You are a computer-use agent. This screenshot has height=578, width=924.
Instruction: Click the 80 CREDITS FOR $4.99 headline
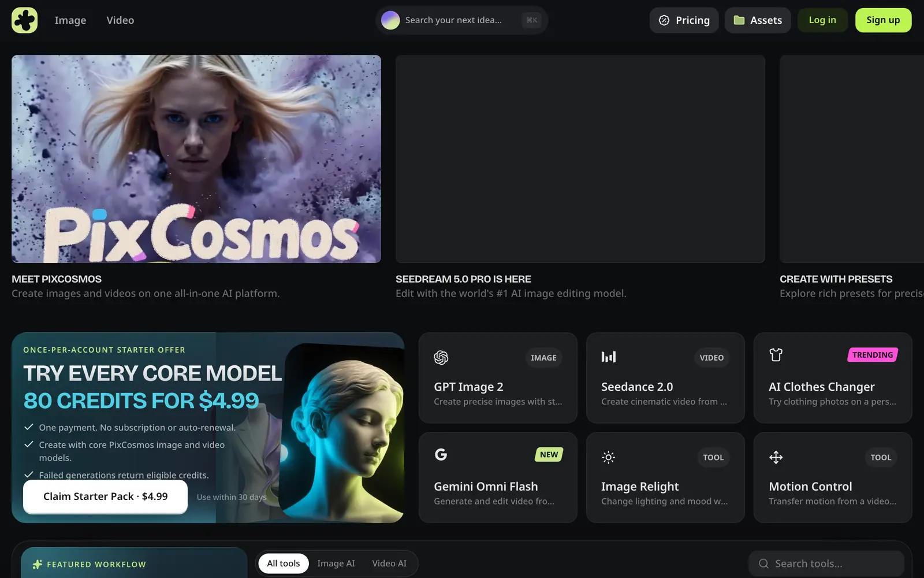pyautogui.click(x=141, y=401)
